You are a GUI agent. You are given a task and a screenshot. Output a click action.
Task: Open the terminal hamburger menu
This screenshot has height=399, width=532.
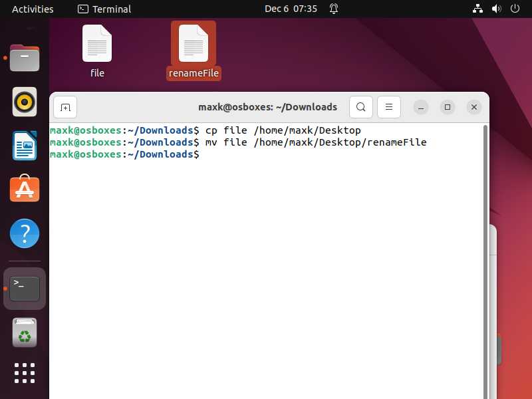(389, 107)
